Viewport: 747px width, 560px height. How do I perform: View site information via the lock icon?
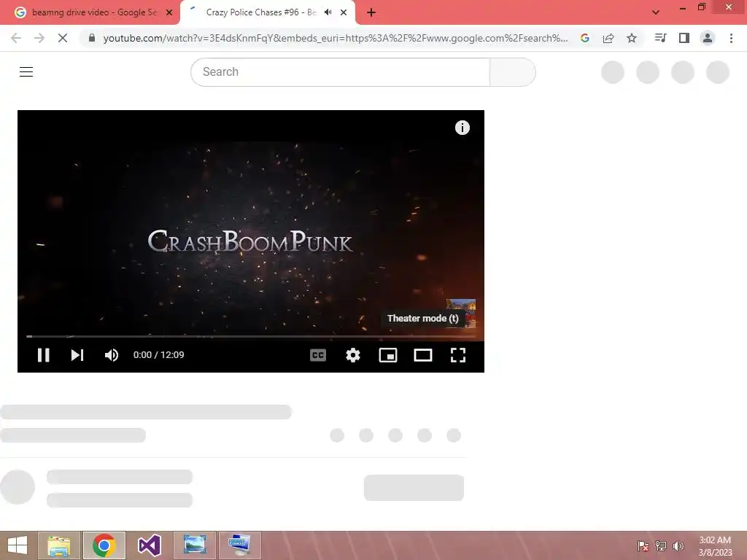point(92,38)
